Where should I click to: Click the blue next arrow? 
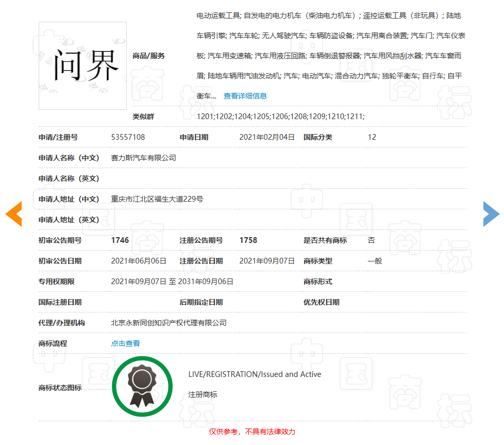(x=491, y=214)
